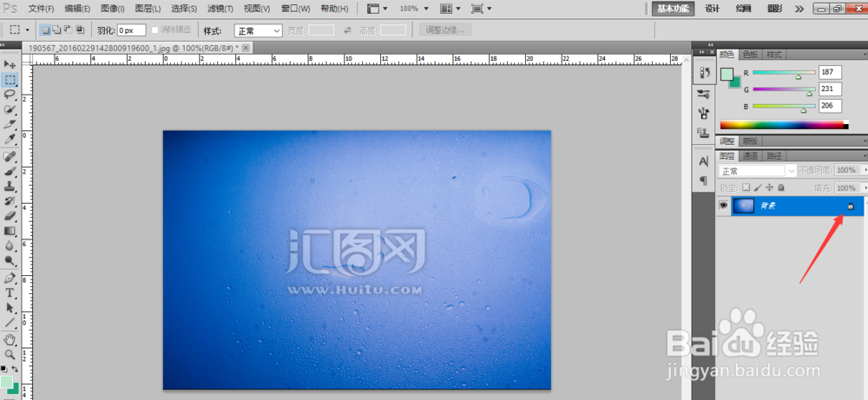Viewport: 868px width, 400px height.
Task: Close the document tab 190567 jpg
Action: (x=246, y=48)
